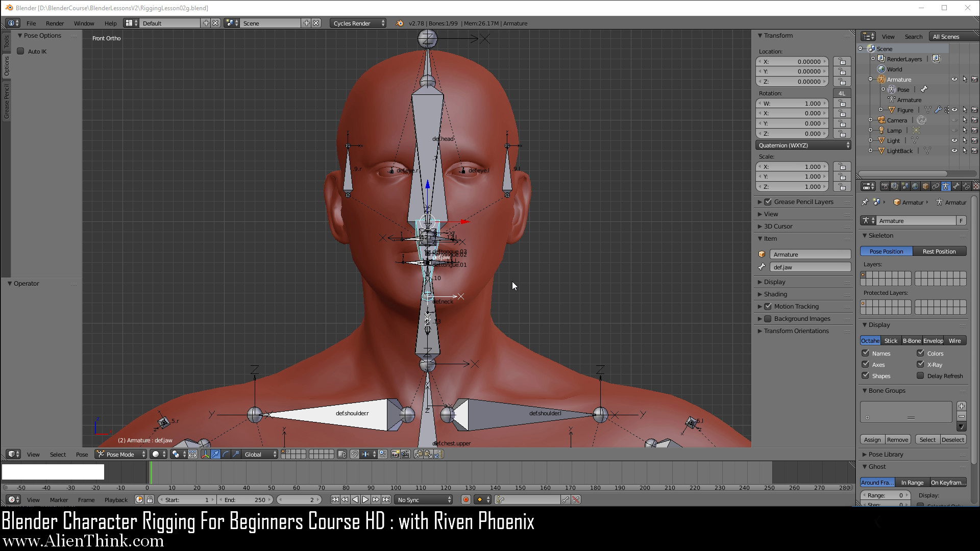Switch skeleton to Rest Position
This screenshot has width=980, height=551.
[939, 252]
